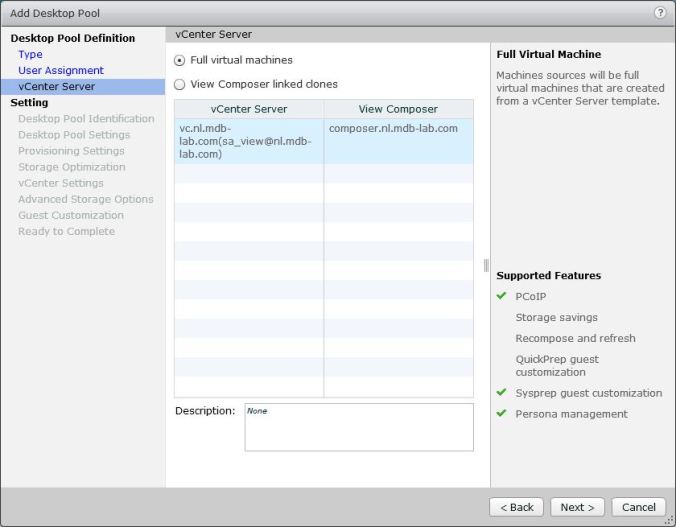Cancel the Add Desktop Pool wizard
676x527 pixels.
point(638,507)
